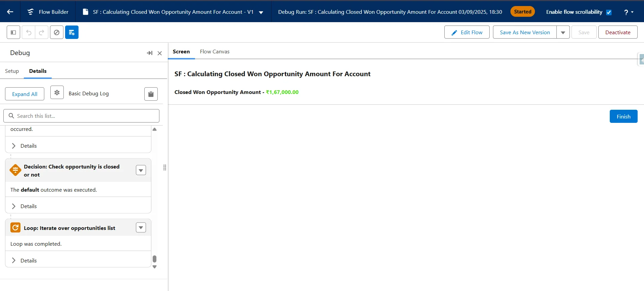This screenshot has width=644, height=291.
Task: Dock the Debug panel using arrow icon
Action: [150, 53]
